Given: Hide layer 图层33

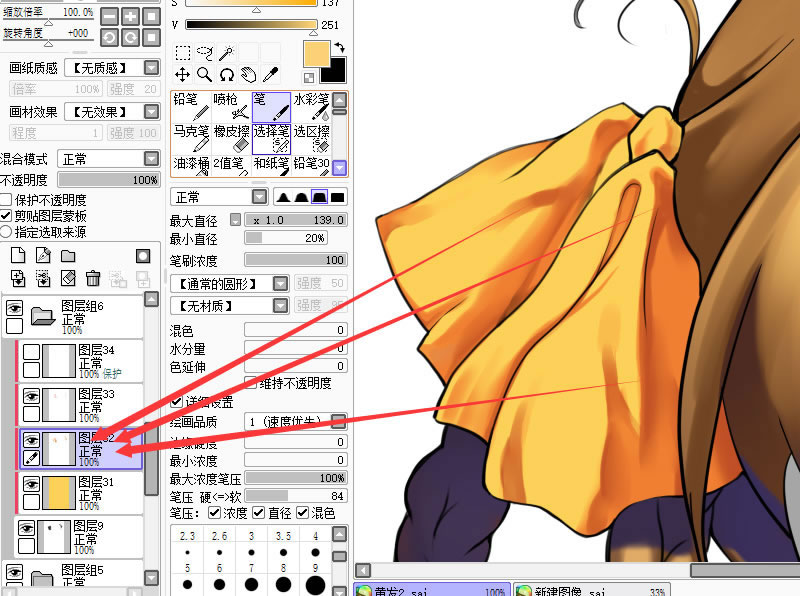Looking at the screenshot, I should 32,396.
